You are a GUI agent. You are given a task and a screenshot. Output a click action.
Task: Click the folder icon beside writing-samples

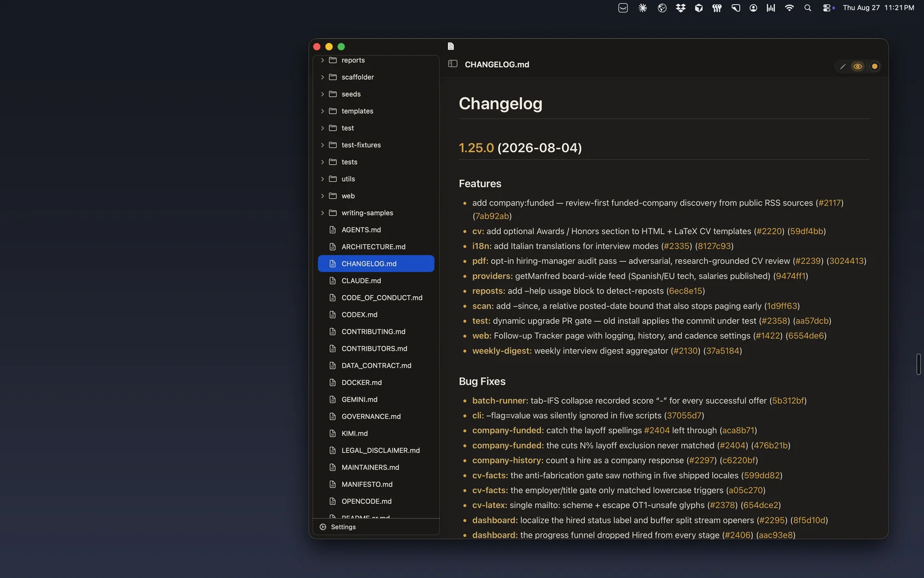[333, 212]
